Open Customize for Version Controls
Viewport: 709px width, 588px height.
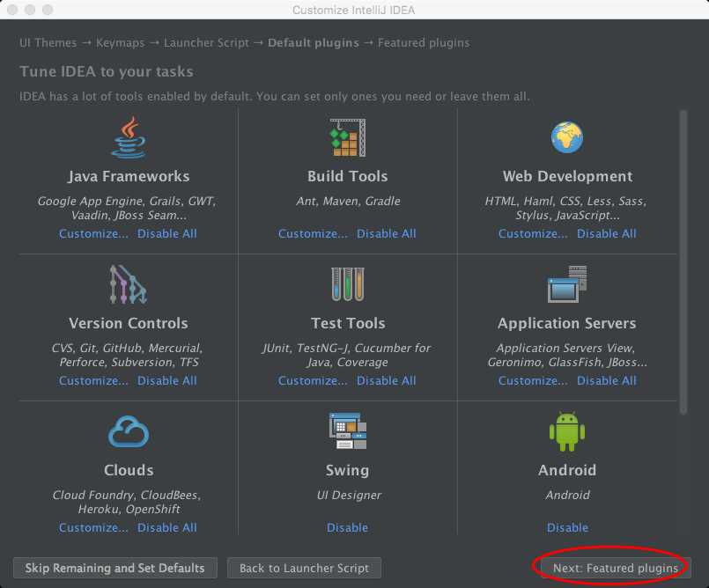[93, 380]
